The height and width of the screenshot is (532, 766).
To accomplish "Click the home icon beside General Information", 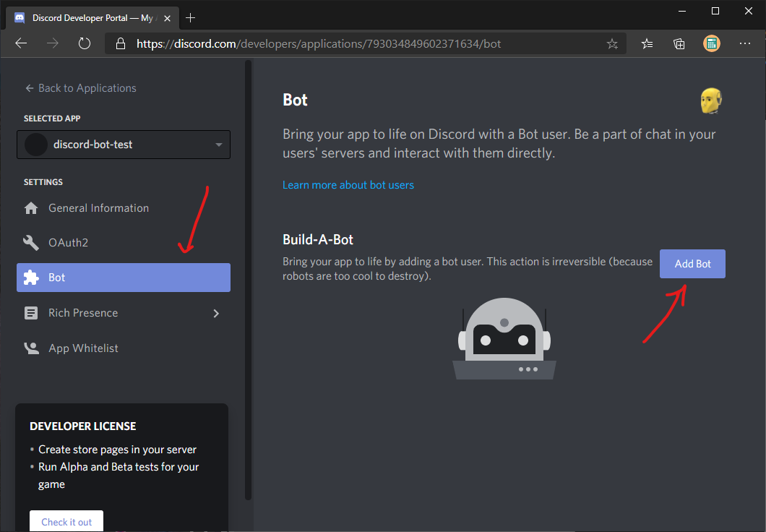I will (31, 208).
